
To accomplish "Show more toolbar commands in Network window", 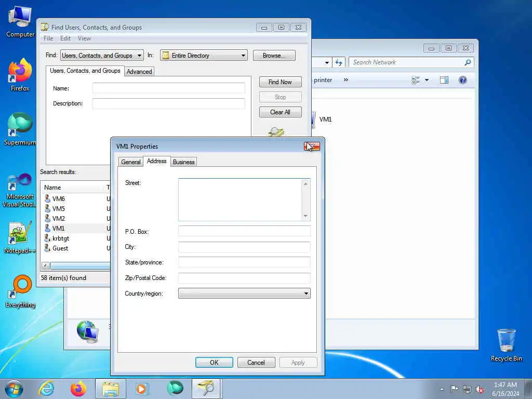I will tap(345, 80).
